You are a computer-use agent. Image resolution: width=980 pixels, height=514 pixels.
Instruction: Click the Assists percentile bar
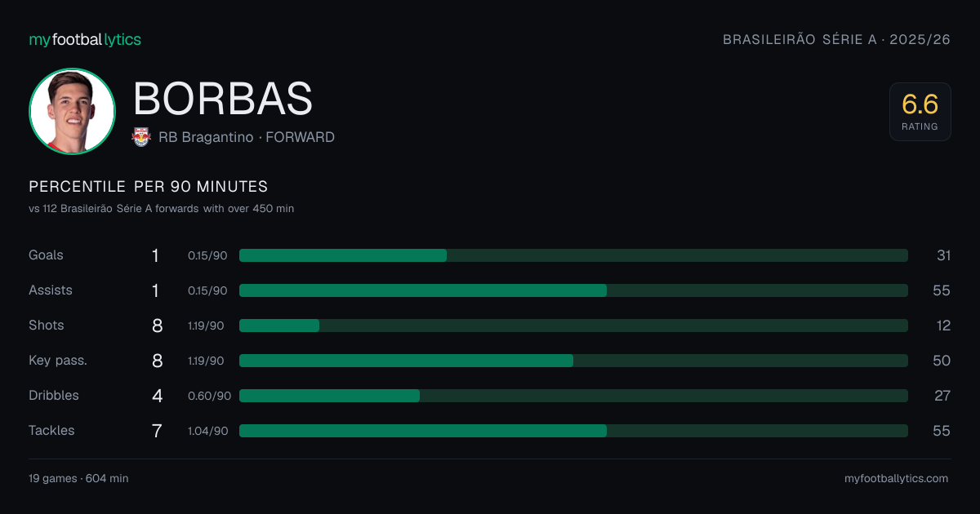tap(573, 290)
